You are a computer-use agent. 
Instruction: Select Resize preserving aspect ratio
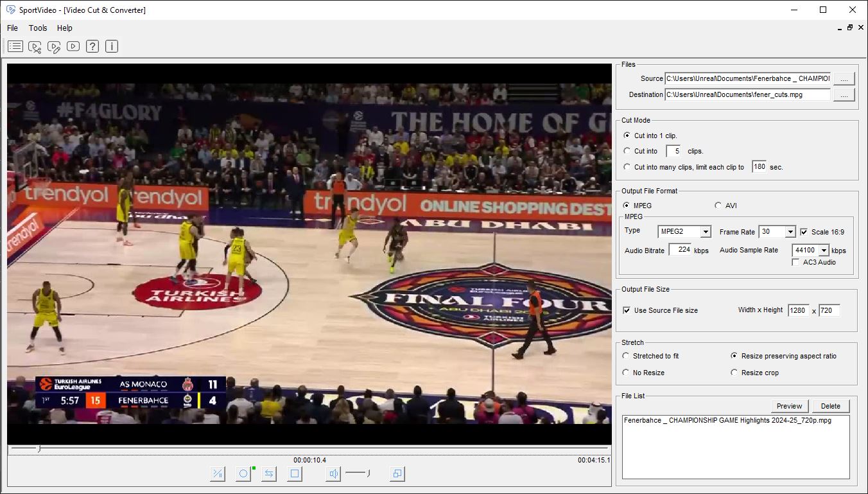point(735,356)
